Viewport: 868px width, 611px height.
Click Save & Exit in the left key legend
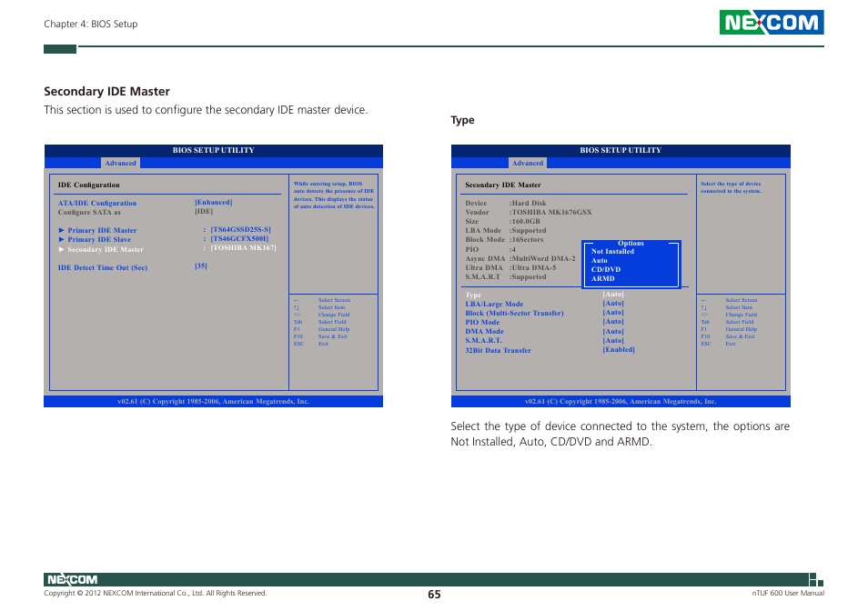coord(333,336)
